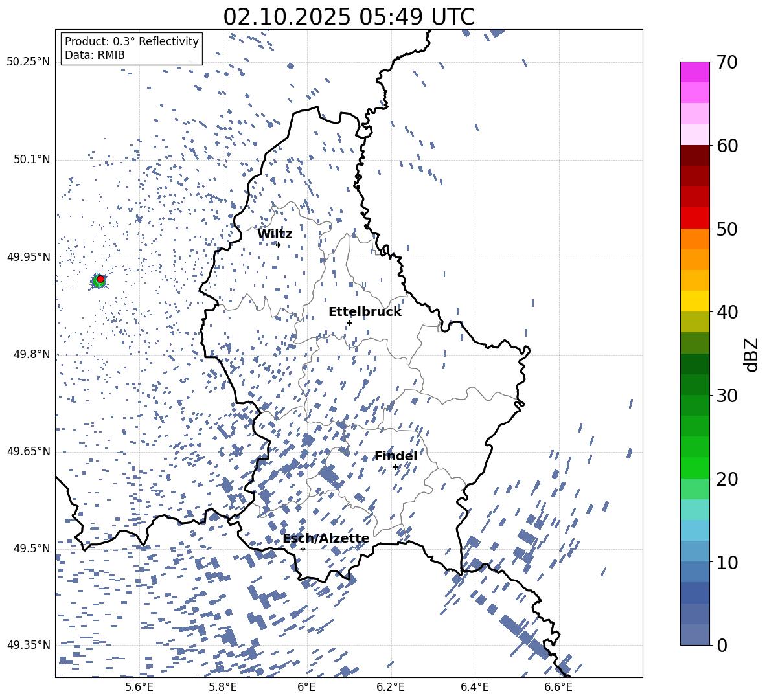
Task: Click the 50 colorbar tick label
Action: 726,229
